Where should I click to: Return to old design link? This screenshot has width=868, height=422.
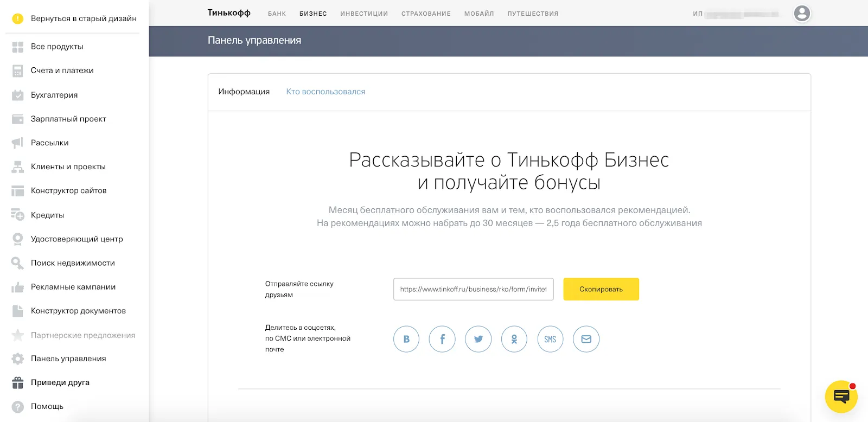pyautogui.click(x=83, y=18)
